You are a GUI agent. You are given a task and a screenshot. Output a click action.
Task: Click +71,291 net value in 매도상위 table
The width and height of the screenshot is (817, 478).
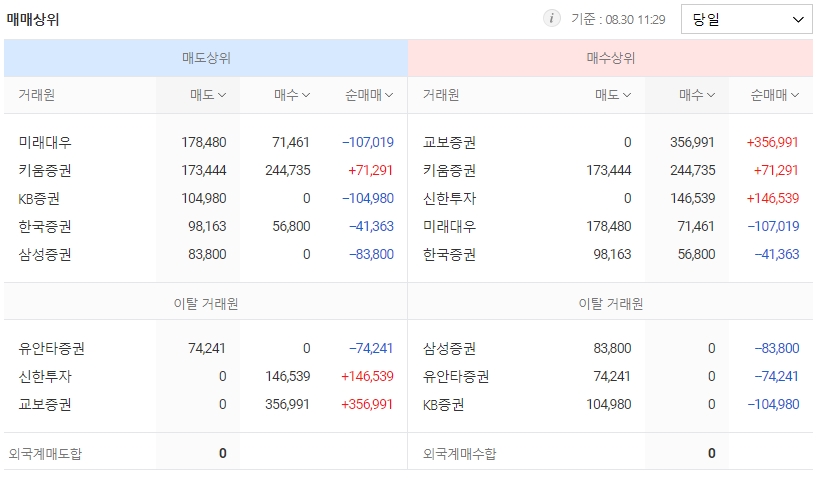point(370,170)
